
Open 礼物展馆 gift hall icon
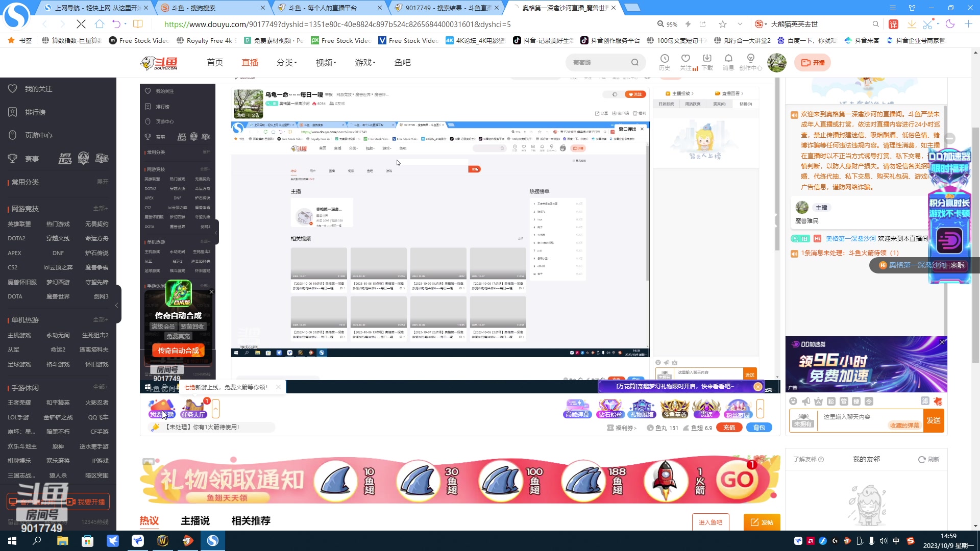tap(642, 409)
